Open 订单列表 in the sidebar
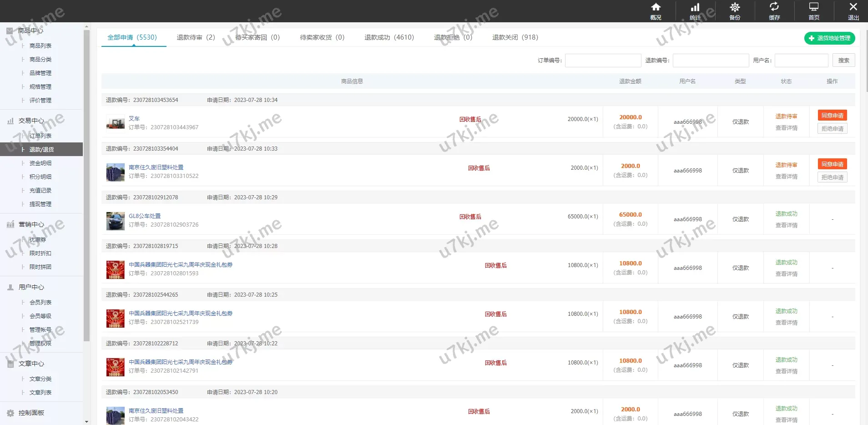 pos(40,136)
